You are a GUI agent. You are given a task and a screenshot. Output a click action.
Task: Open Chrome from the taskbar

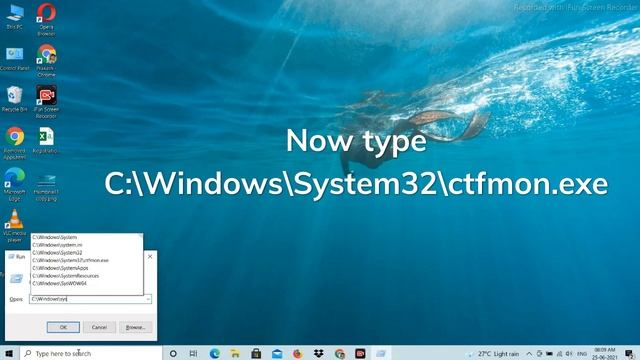340,353
